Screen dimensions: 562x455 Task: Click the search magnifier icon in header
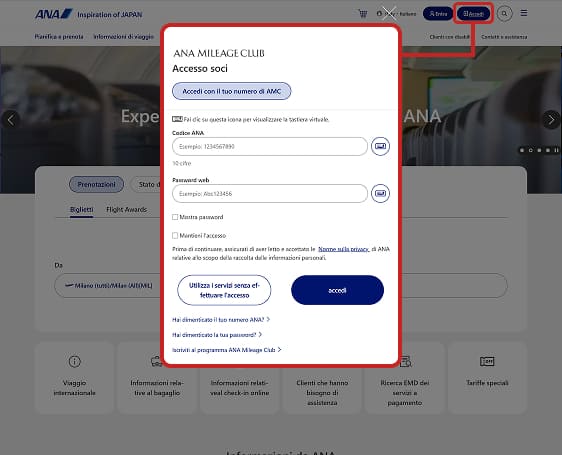click(504, 14)
